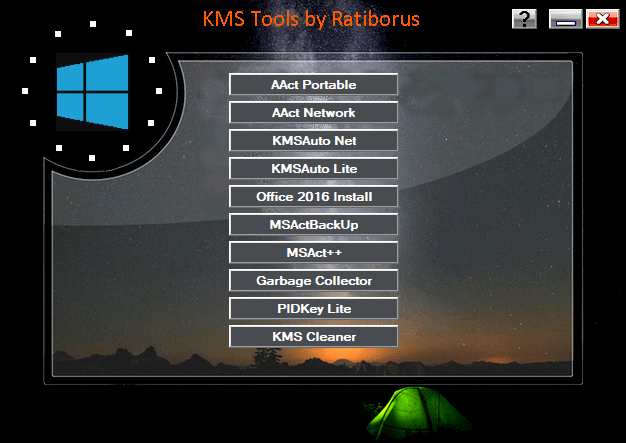Minimize the KMS Tools window

[x=565, y=19]
